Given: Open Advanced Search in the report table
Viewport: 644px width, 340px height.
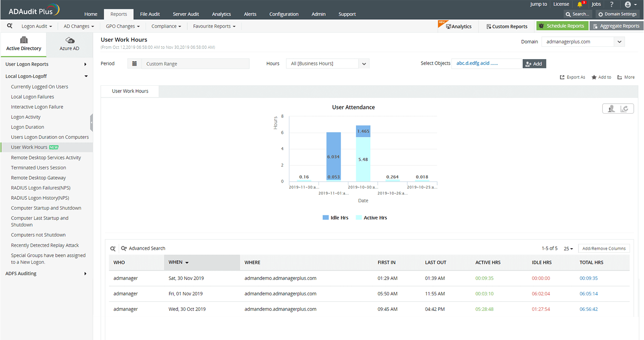Looking at the screenshot, I should [x=143, y=248].
